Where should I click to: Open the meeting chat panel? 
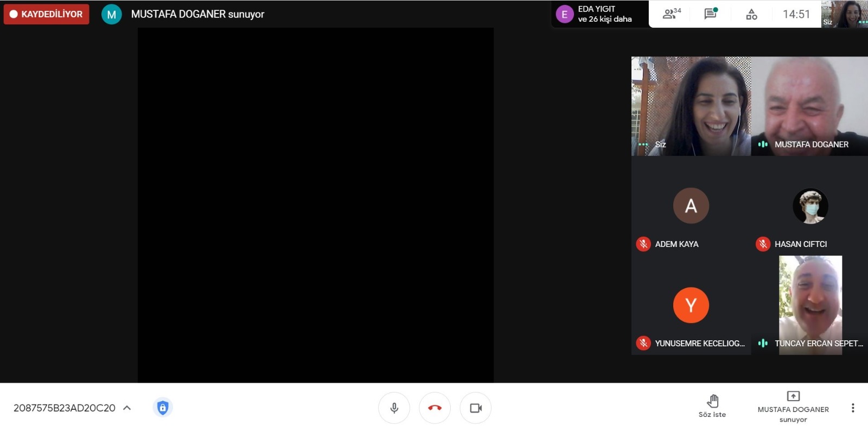(710, 14)
